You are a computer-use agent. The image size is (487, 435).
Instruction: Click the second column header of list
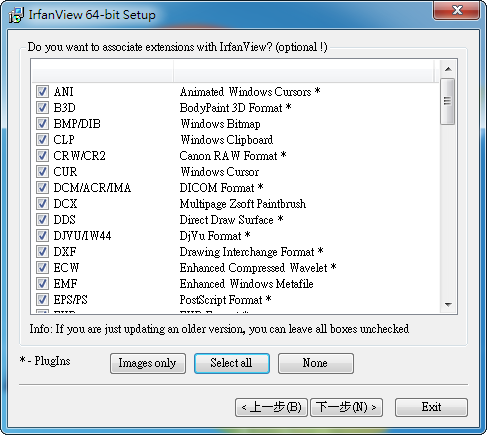click(304, 71)
